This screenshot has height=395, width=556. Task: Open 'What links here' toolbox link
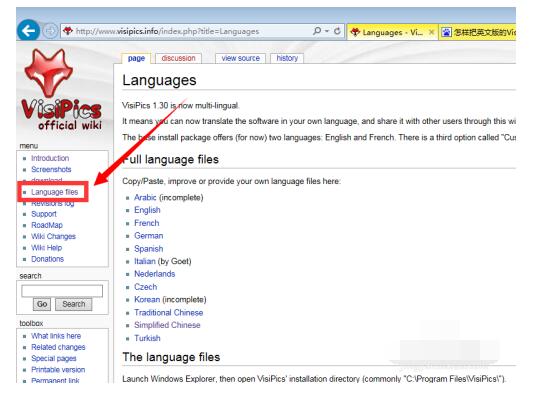point(56,336)
